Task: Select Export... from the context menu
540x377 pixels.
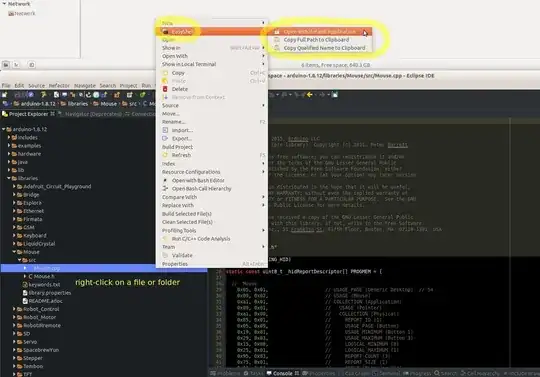Action: [x=212, y=138]
